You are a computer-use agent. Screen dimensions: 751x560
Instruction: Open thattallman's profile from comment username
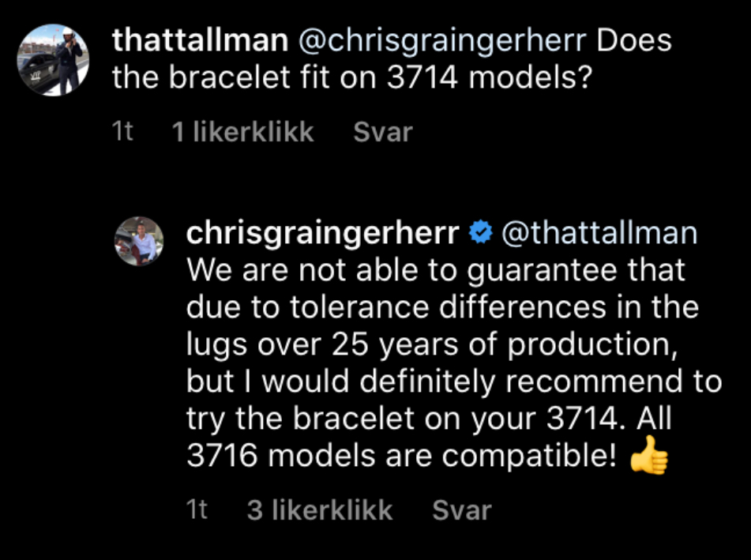(x=198, y=41)
